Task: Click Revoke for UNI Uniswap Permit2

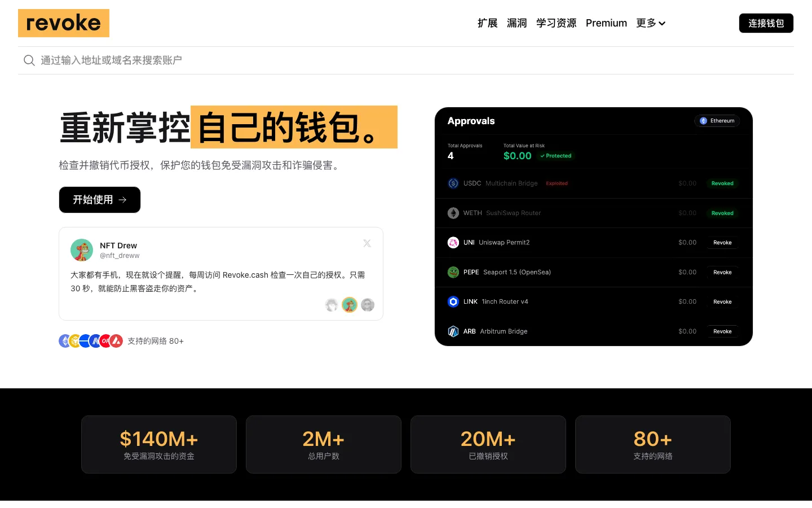Action: pos(722,243)
